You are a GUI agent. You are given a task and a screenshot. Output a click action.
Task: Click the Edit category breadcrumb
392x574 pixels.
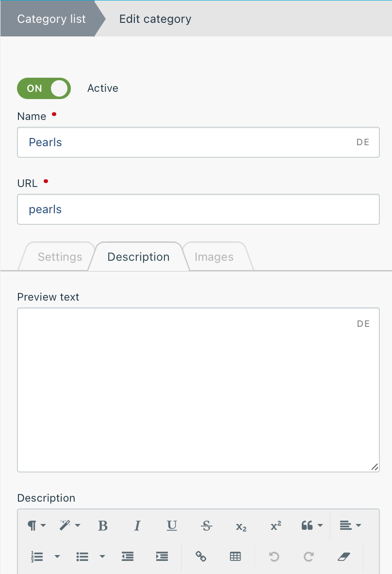tap(155, 18)
